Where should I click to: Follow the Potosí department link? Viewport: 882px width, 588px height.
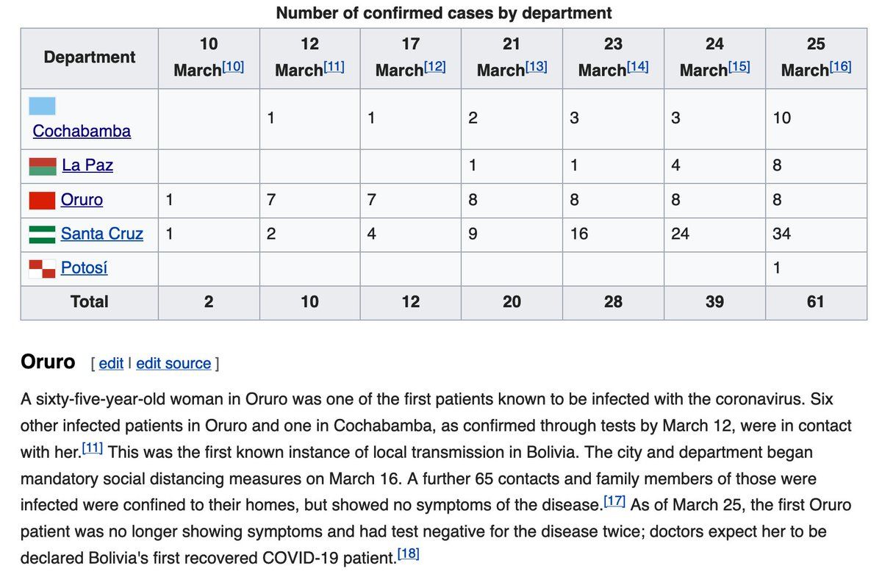[x=84, y=268]
